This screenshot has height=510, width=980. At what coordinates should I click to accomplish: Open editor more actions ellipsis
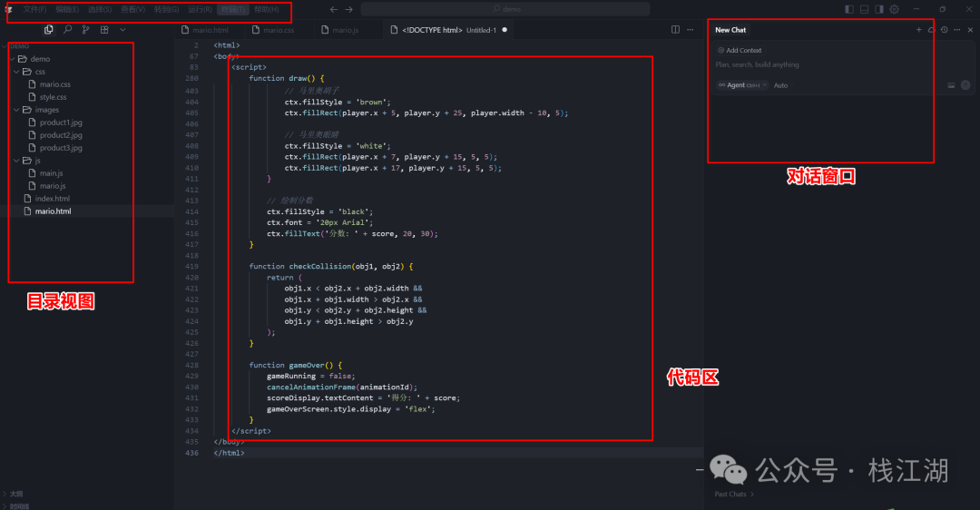(x=690, y=29)
